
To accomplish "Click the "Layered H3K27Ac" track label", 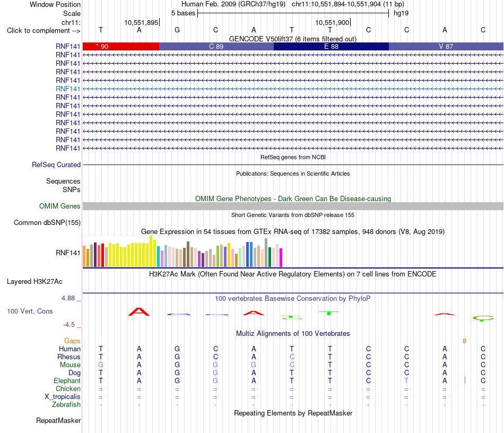I will click(x=34, y=282).
